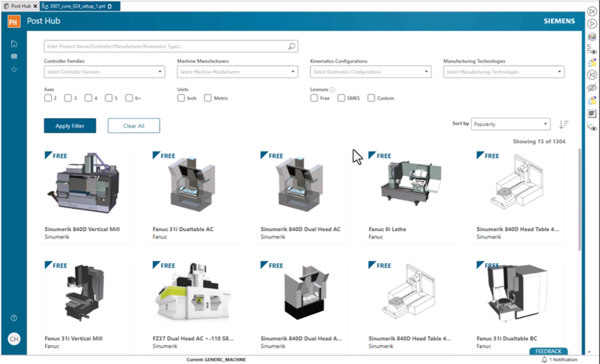Click the Sinumerik 840D Vertical Mill title
Viewport: 600px width, 364px height.
tap(82, 230)
